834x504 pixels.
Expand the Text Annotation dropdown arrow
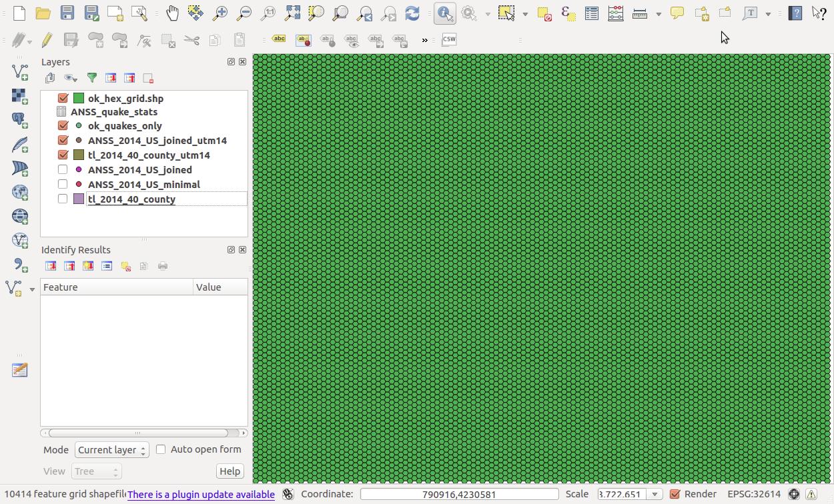[768, 14]
